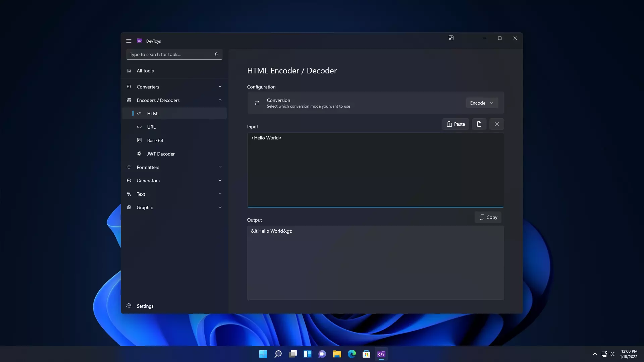The width and height of the screenshot is (644, 362).
Task: Click the compact overlay mode button
Action: [451, 38]
